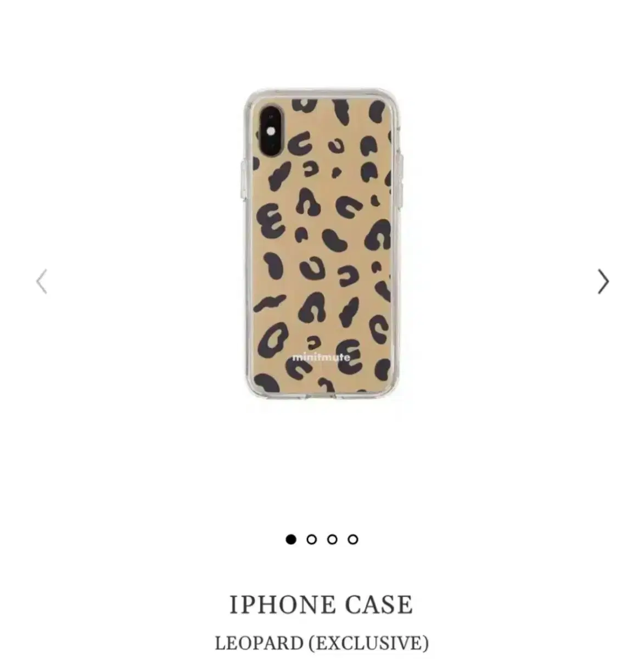
Task: Click the LEOPARD (EXCLUSIVE) product name
Action: pyautogui.click(x=322, y=643)
